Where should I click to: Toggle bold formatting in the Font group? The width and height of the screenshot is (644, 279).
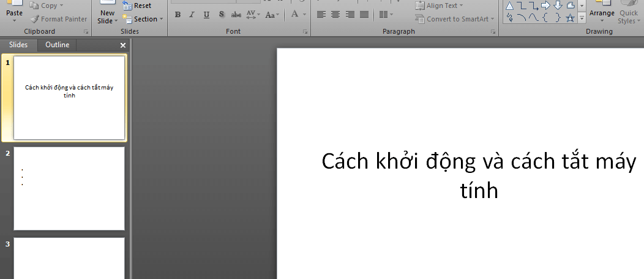(x=178, y=15)
